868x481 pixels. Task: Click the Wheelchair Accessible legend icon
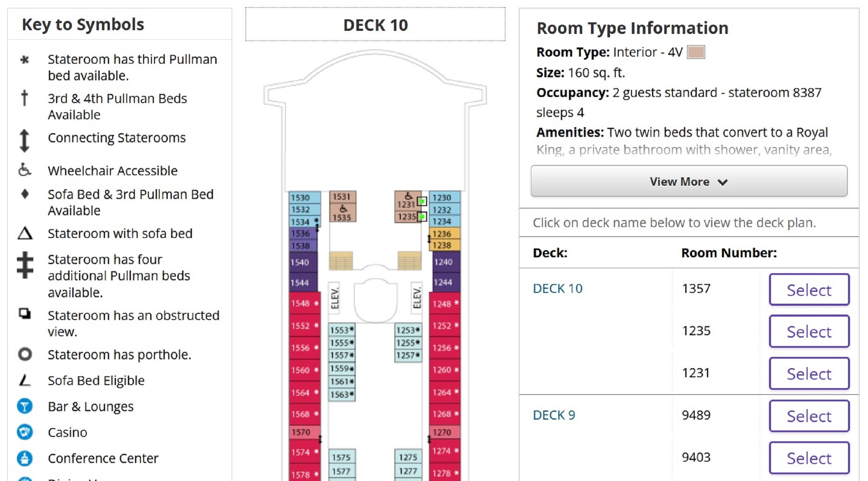coord(24,170)
